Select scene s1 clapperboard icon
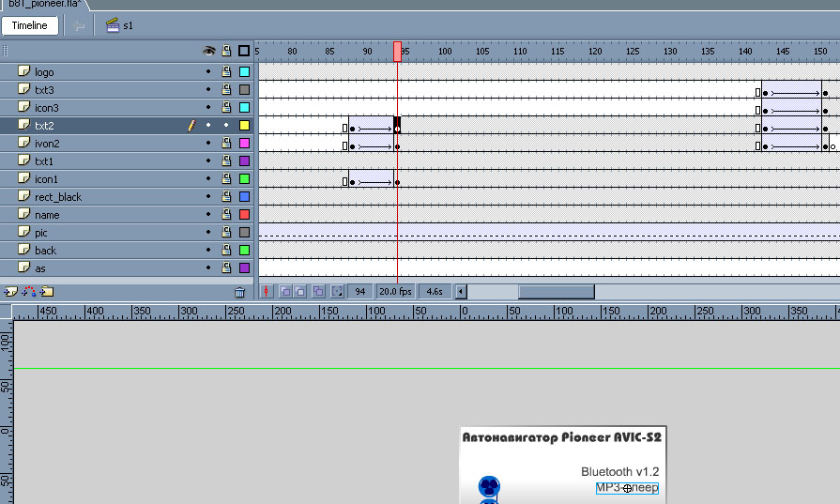 click(113, 25)
